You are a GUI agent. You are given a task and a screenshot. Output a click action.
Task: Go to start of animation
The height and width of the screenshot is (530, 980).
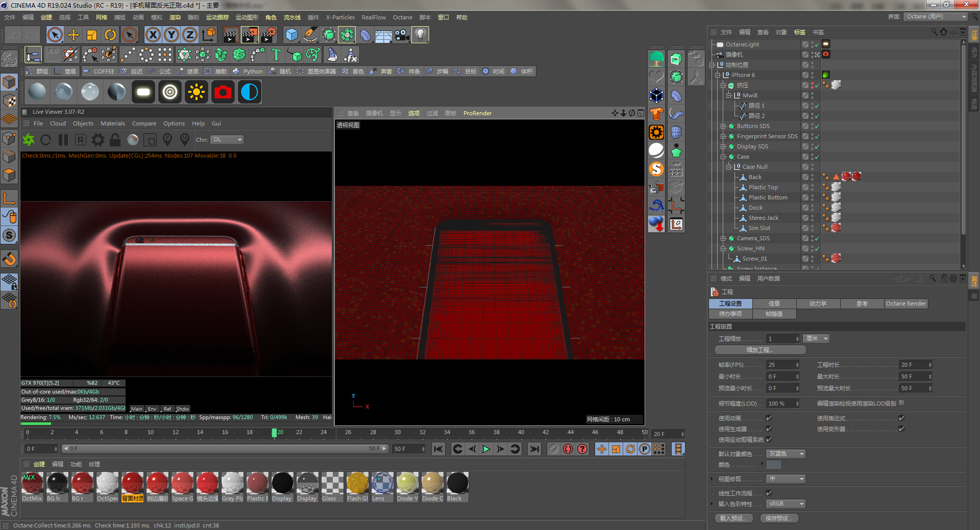pyautogui.click(x=438, y=449)
